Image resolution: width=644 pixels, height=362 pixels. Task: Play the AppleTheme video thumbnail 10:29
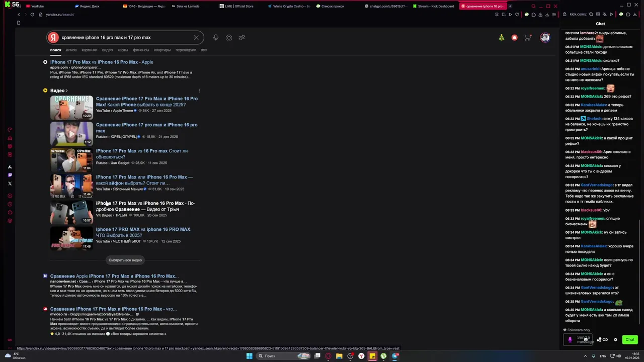71,108
